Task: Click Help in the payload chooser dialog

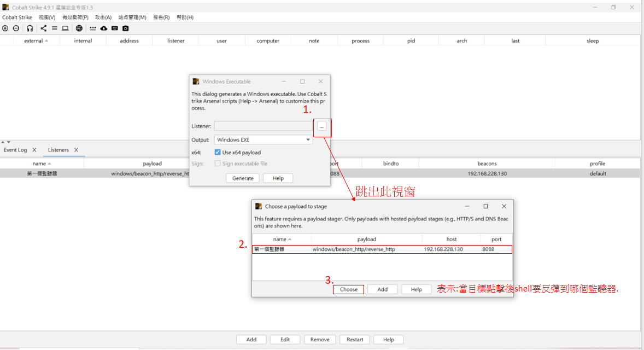Action: point(416,290)
